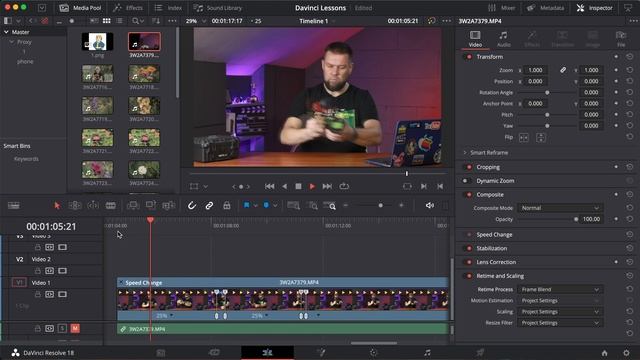The width and height of the screenshot is (640, 360).
Task: Play in reverse
Action: coord(284,186)
